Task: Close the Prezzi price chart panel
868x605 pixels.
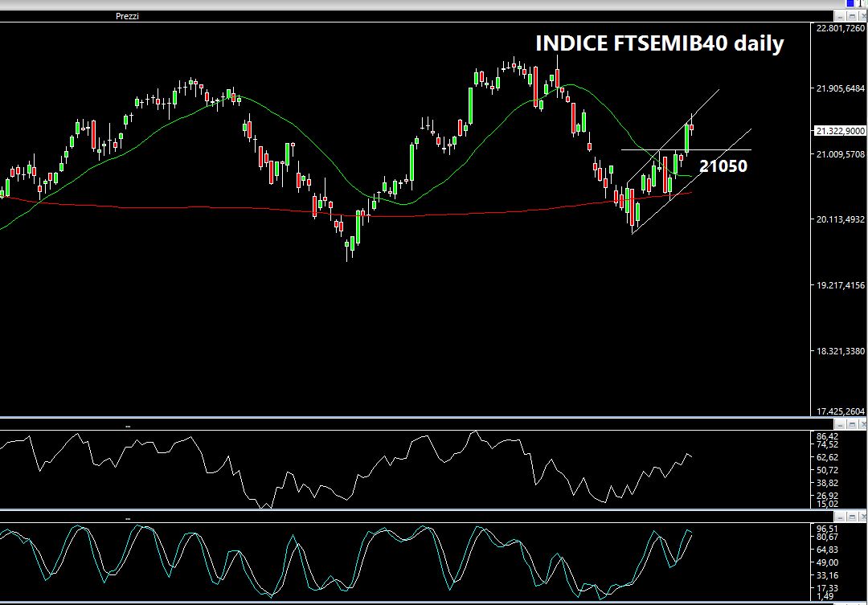Action: coord(863,17)
